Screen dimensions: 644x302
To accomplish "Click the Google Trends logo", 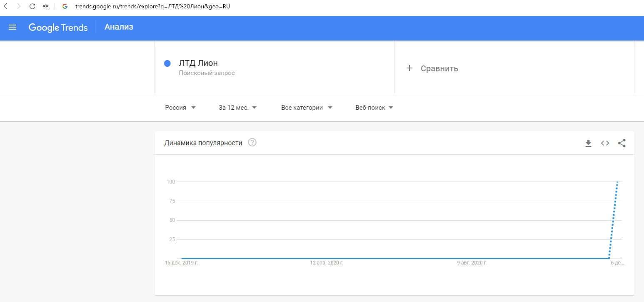I will [58, 28].
